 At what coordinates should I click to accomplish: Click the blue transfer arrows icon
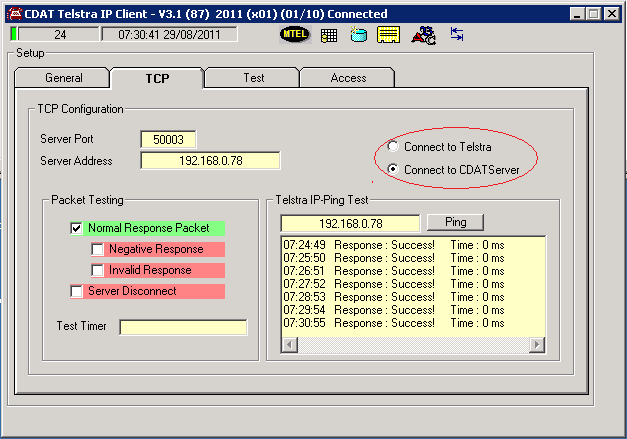point(457,34)
